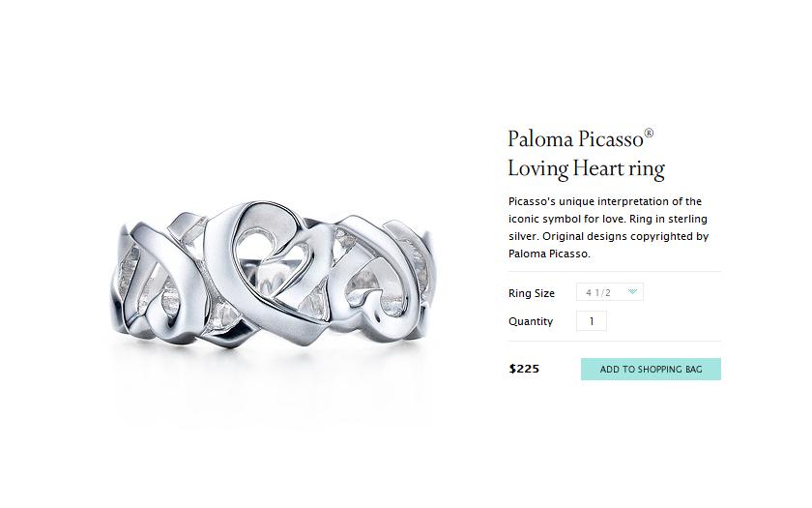Open the Ring Size dropdown
This screenshot has width=812, height=508.
(610, 292)
